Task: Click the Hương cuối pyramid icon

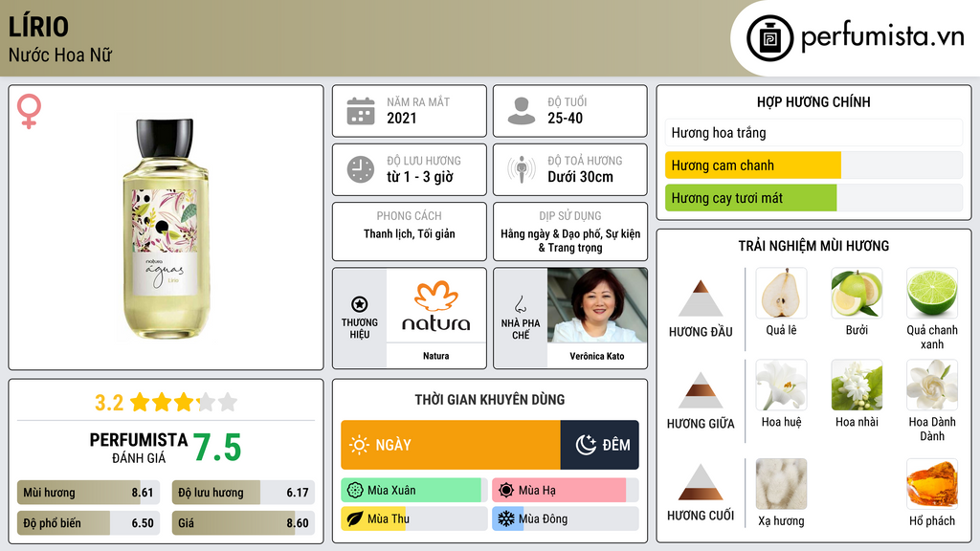Action: (701, 482)
